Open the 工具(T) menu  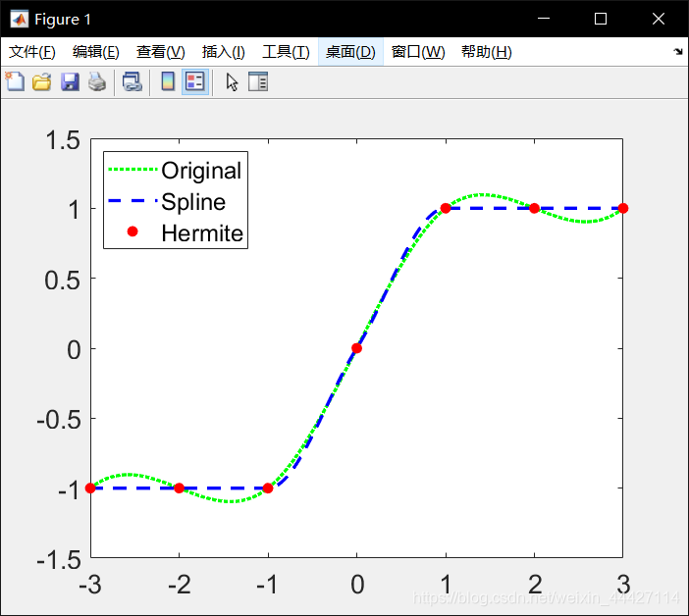[286, 52]
